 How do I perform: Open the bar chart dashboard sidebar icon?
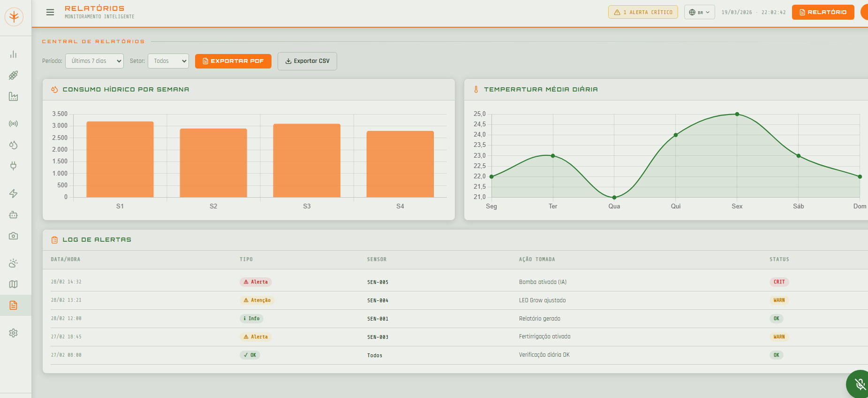pos(14,54)
